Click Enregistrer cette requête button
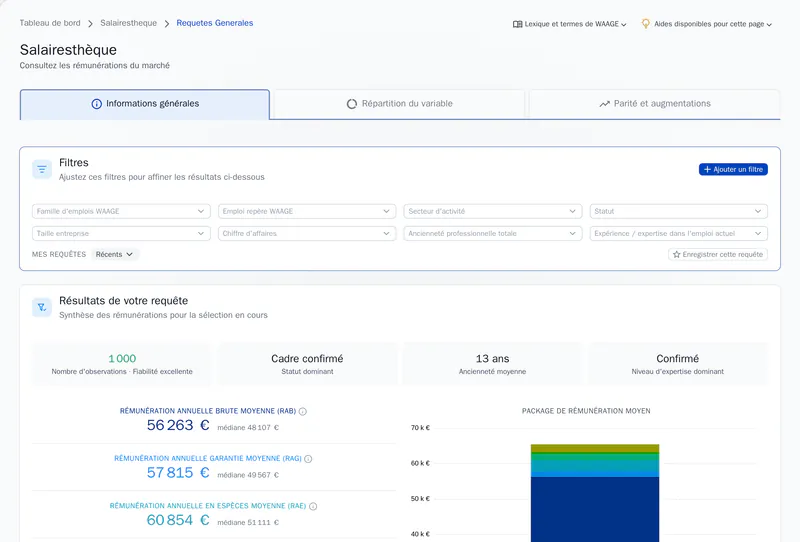This screenshot has width=800, height=542. 718,254
